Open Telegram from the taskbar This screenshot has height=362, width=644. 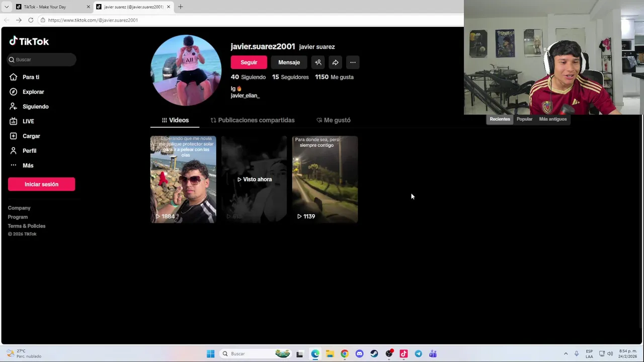(x=418, y=354)
